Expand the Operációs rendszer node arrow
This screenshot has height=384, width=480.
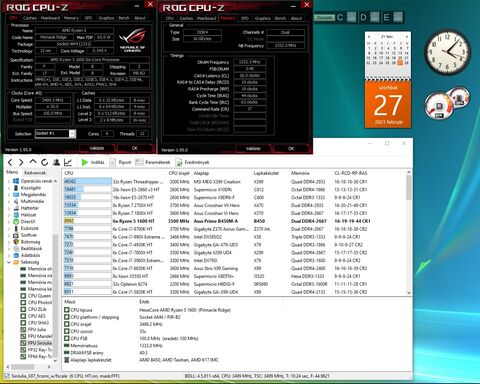9,181
